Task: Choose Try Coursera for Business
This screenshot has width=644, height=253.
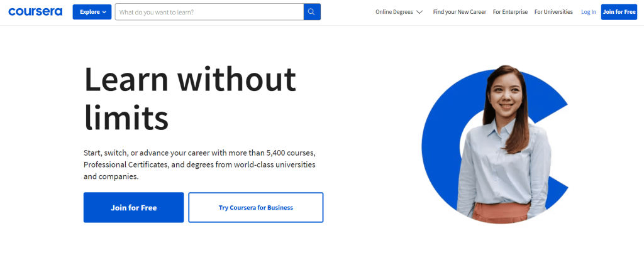Action: click(x=256, y=207)
